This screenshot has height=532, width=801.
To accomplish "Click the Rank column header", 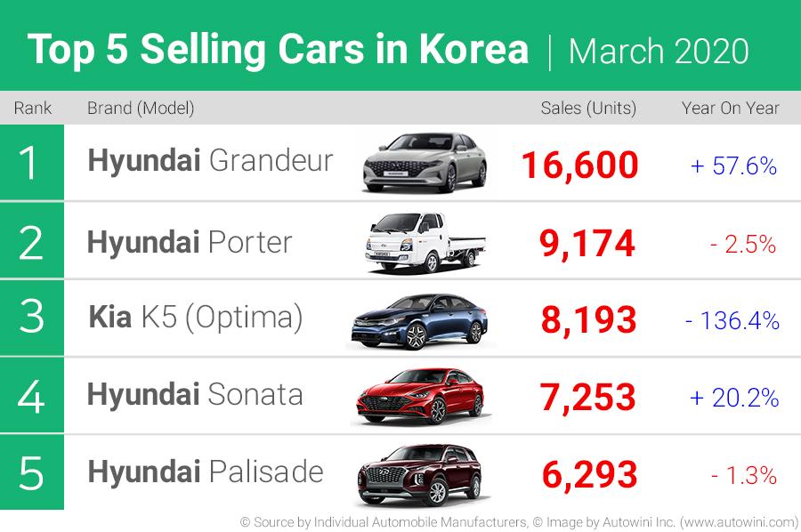I will click(33, 108).
